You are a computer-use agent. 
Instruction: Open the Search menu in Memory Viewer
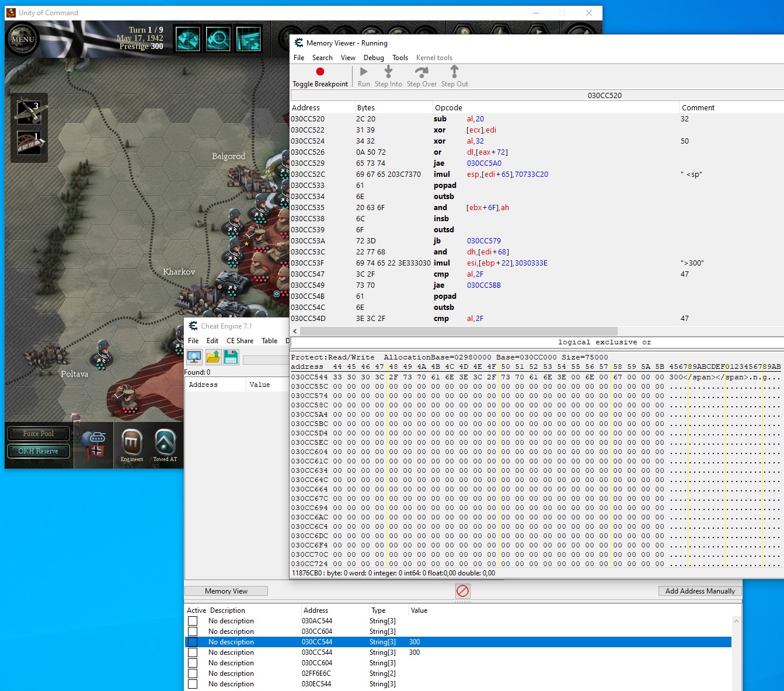(x=322, y=58)
